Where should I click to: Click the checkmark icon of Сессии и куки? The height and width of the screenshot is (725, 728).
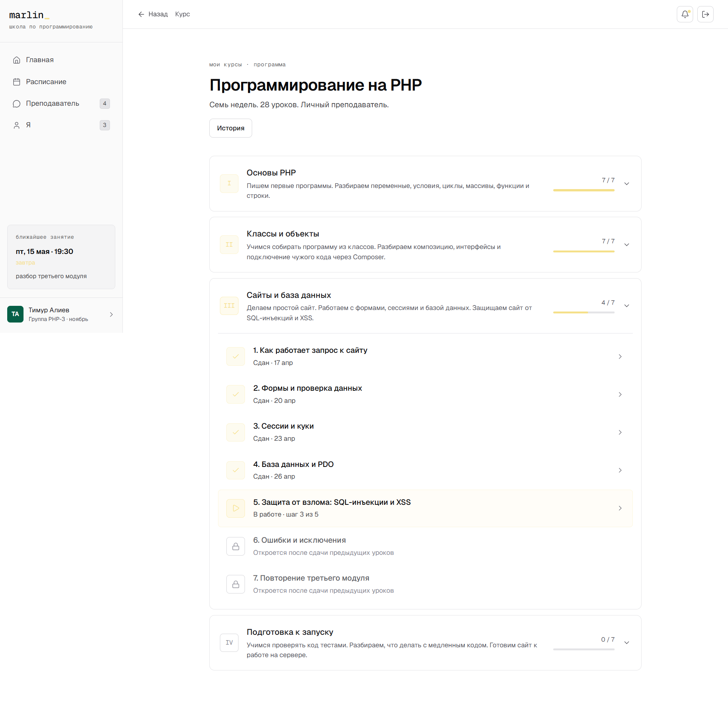pyautogui.click(x=235, y=432)
